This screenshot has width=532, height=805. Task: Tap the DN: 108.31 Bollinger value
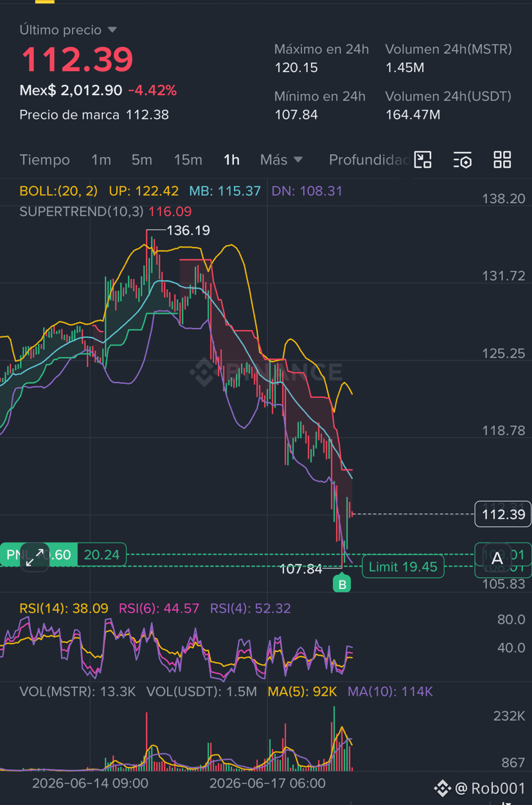click(307, 191)
